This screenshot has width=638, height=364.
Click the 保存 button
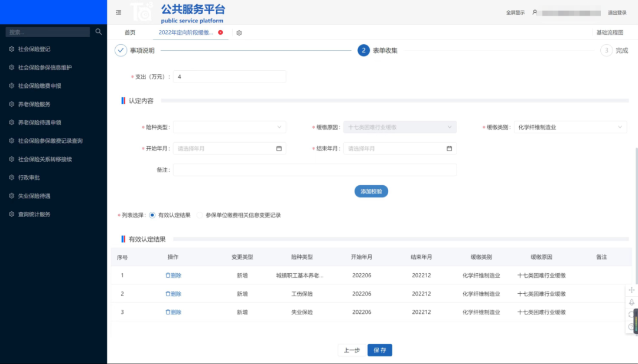pyautogui.click(x=380, y=349)
